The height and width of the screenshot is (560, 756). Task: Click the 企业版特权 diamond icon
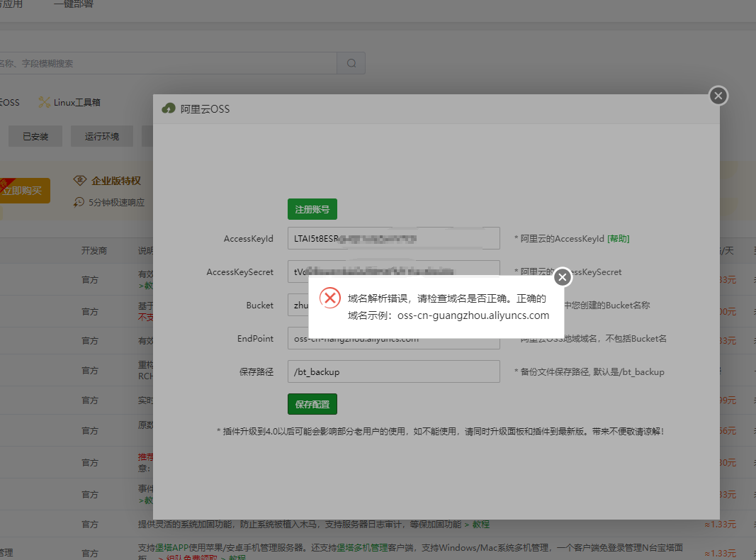(x=80, y=181)
